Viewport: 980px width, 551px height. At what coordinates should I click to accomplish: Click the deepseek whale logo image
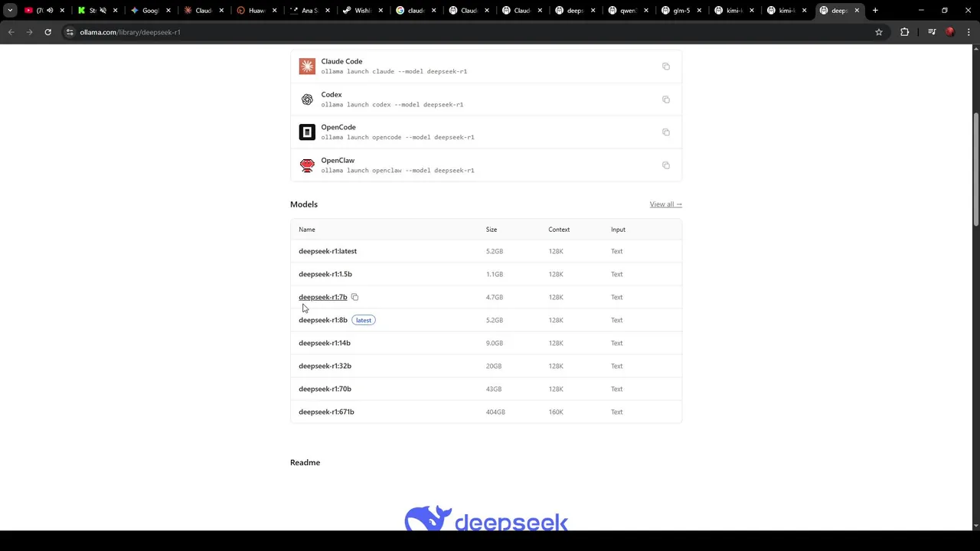point(486,518)
